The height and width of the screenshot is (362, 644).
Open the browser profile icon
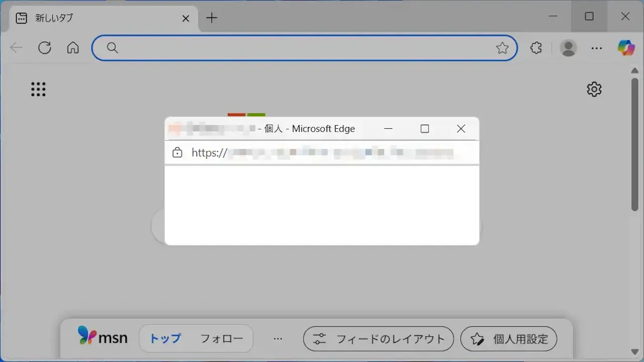tap(568, 48)
